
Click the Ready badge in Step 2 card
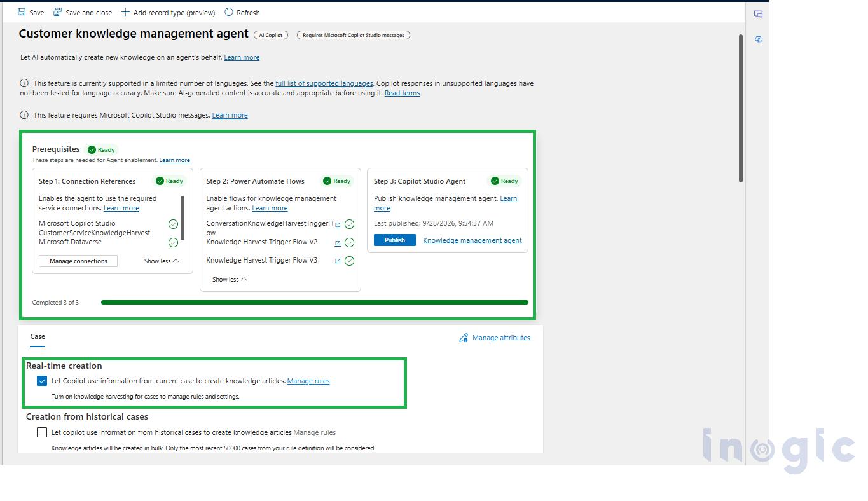click(x=337, y=181)
